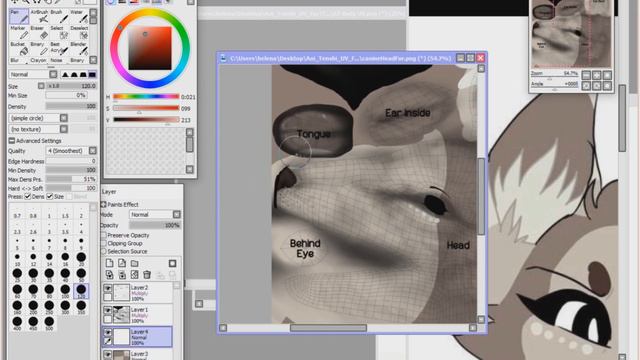Select Layer1 thumbnail in layer list
Screen dimensions: 640x360
(x=121, y=314)
